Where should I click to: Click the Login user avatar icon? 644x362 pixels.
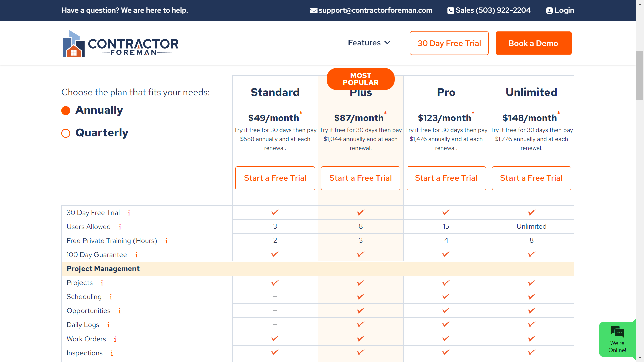pyautogui.click(x=549, y=11)
